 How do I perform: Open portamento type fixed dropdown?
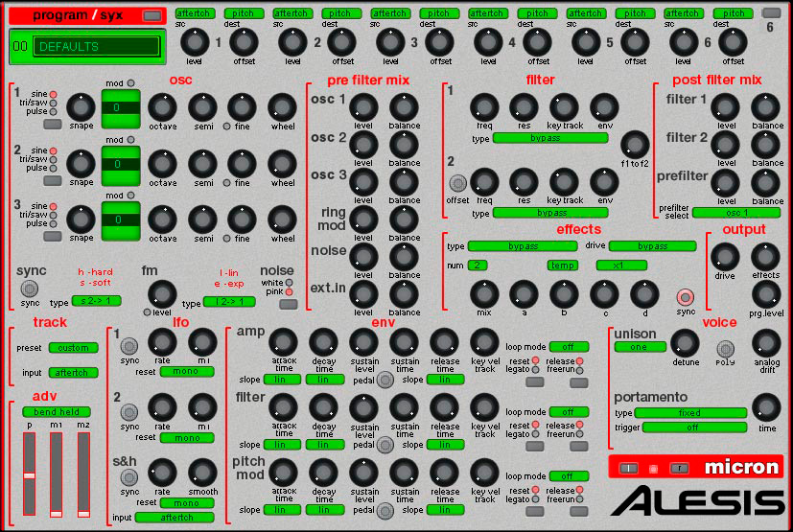[x=690, y=413]
